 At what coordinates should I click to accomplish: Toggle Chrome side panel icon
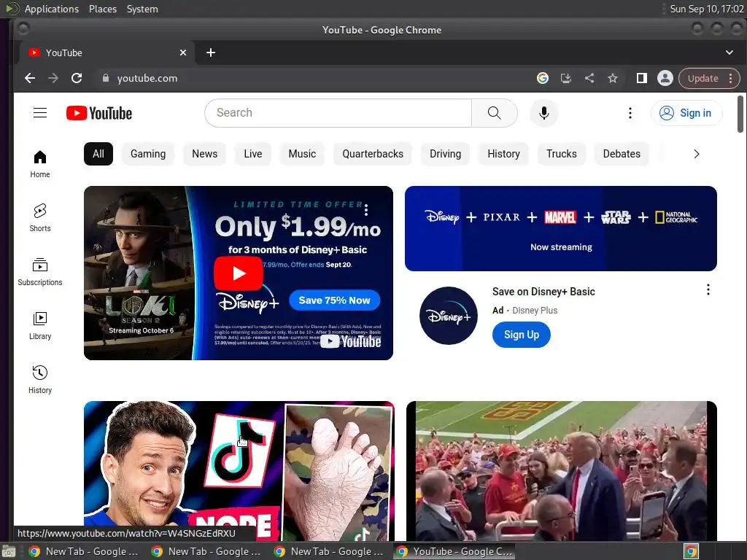click(641, 78)
